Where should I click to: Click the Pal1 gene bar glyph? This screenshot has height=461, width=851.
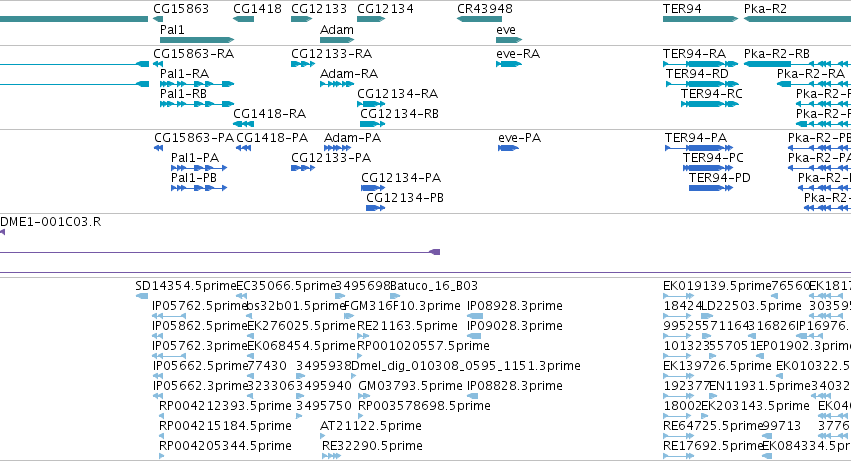pyautogui.click(x=197, y=40)
